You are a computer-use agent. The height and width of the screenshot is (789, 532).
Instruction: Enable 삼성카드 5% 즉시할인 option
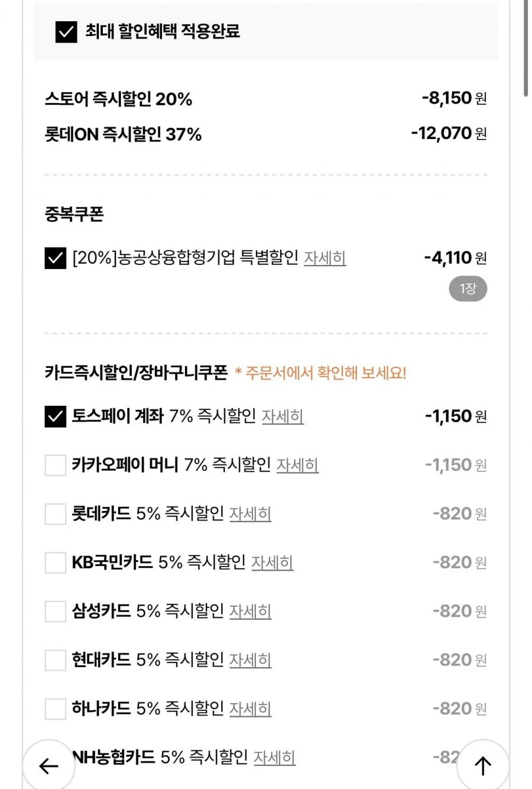(56, 611)
